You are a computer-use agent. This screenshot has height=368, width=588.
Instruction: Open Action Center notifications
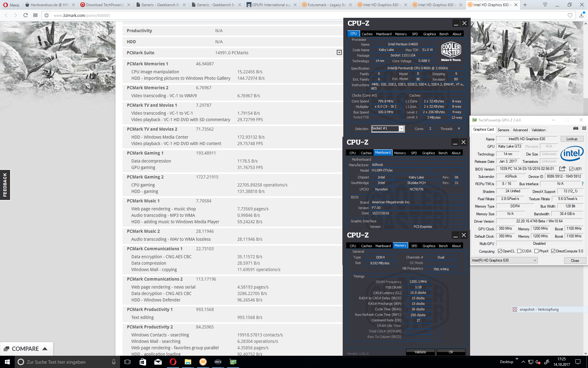tap(578, 362)
